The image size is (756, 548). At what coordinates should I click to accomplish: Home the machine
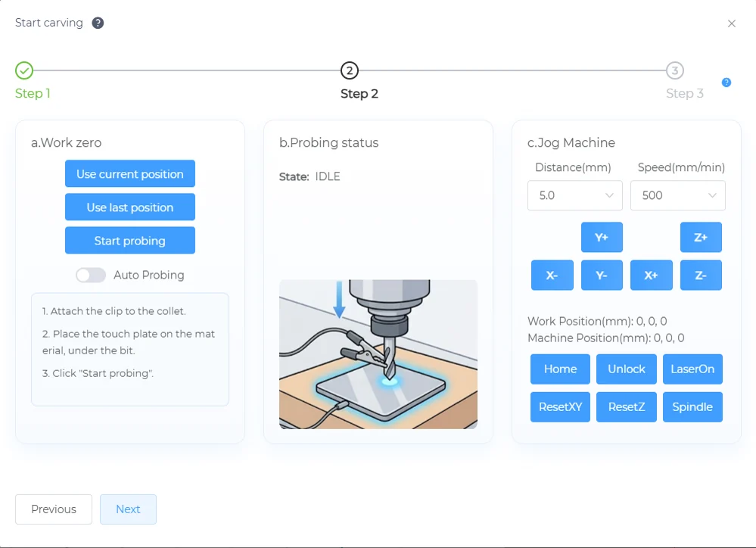[560, 369]
